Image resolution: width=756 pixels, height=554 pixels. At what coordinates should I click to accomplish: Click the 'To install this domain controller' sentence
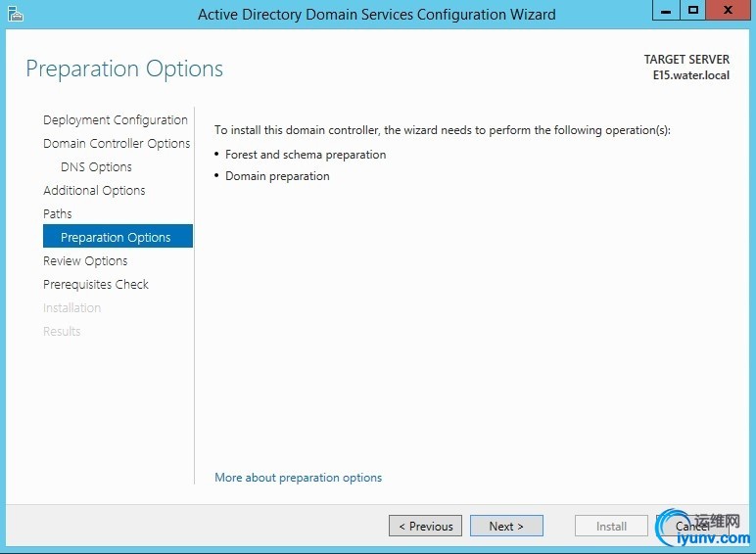[442, 130]
